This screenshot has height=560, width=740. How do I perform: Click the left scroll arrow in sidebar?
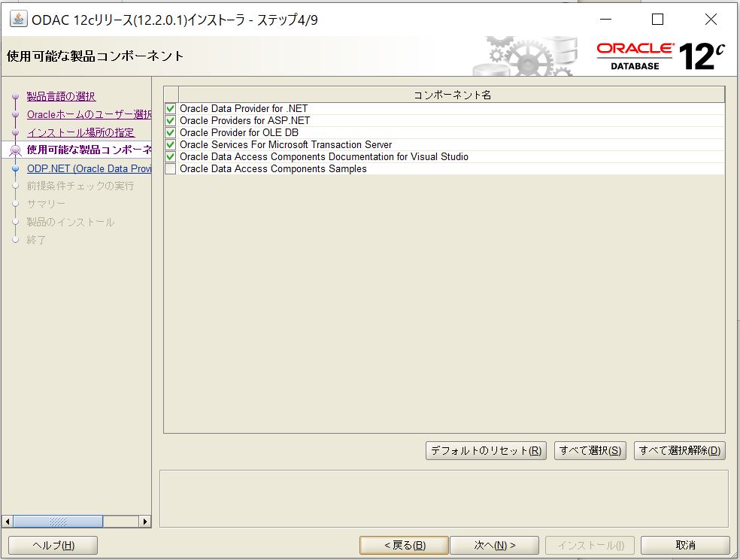click(8, 521)
